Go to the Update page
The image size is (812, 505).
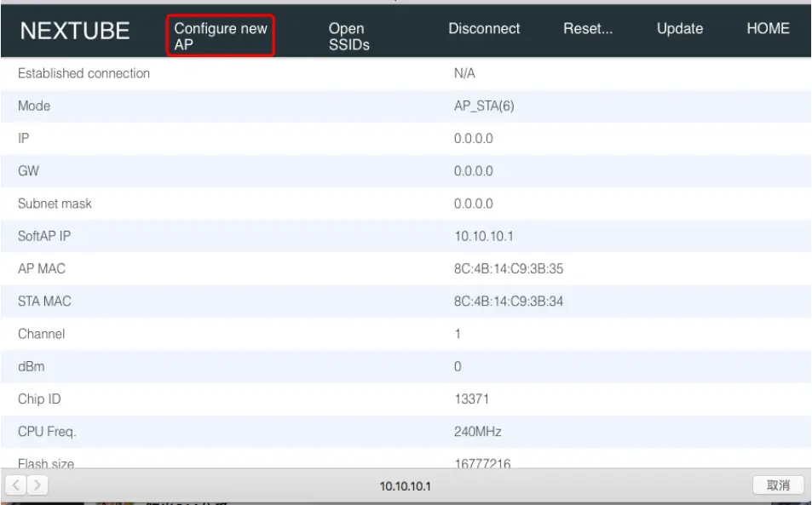[679, 28]
